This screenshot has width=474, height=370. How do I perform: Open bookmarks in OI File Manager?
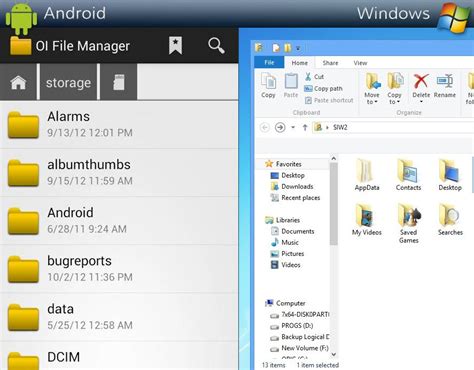(x=175, y=45)
